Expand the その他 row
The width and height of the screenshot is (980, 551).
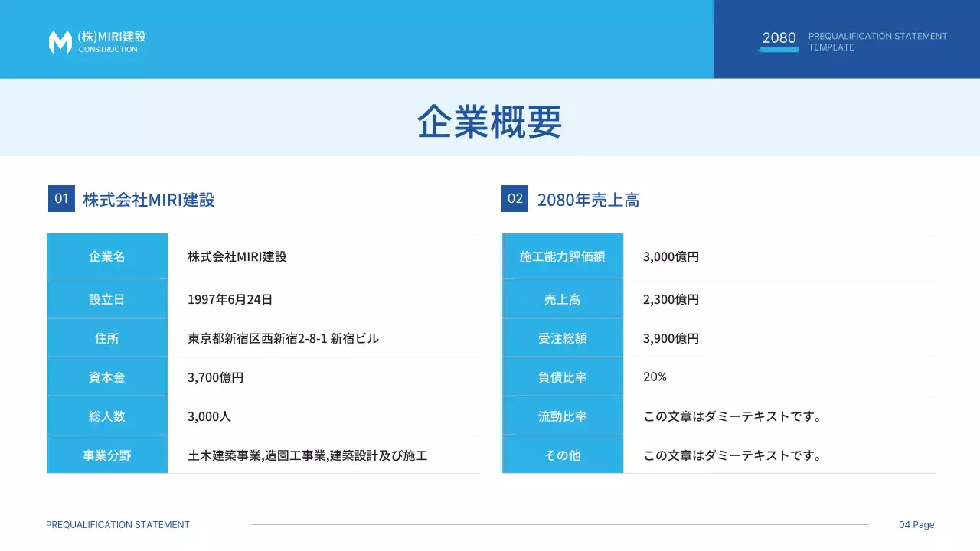[562, 455]
